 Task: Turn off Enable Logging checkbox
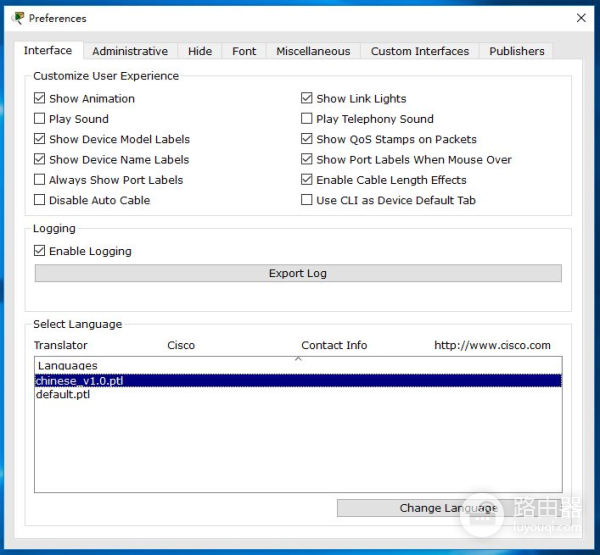point(40,251)
